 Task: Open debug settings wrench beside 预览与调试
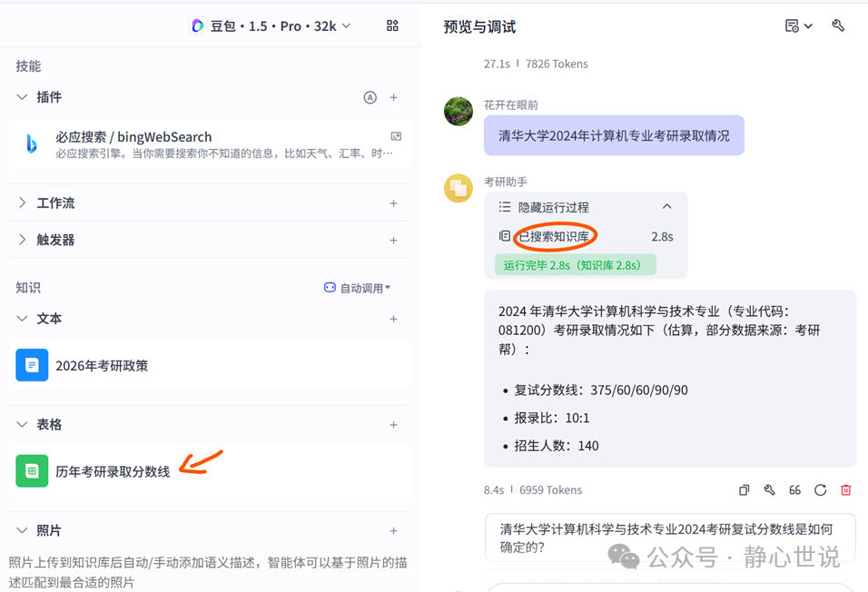tap(837, 25)
